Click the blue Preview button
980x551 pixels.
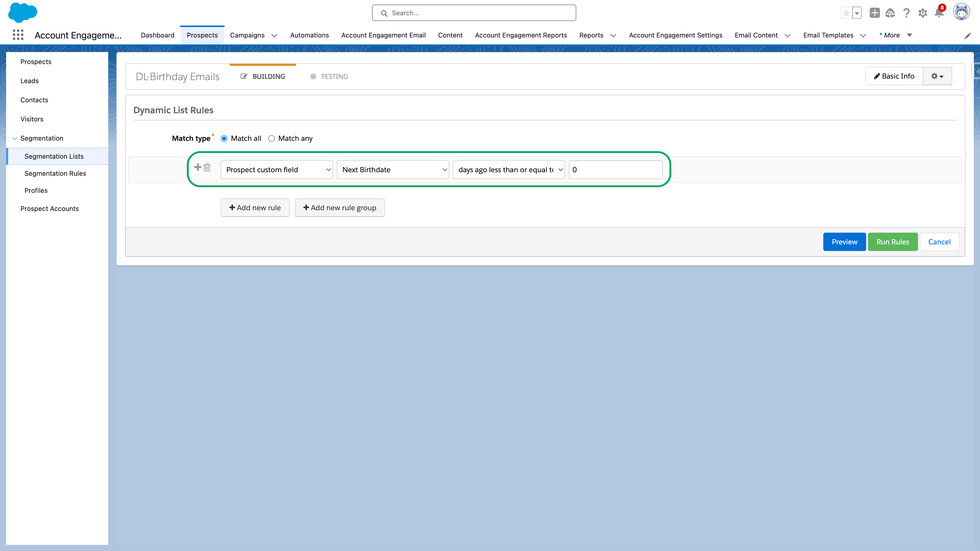844,242
